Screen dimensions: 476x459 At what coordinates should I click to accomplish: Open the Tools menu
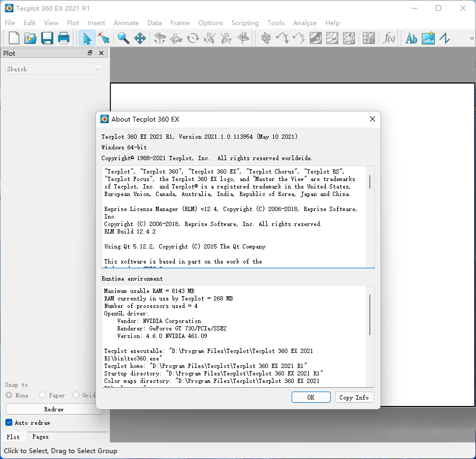pos(276,22)
